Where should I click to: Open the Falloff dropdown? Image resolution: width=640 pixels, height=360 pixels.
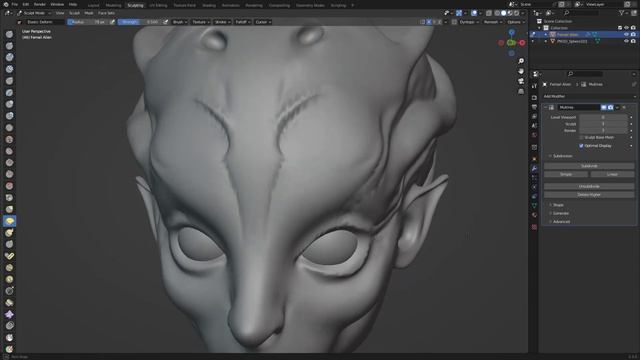(243, 22)
